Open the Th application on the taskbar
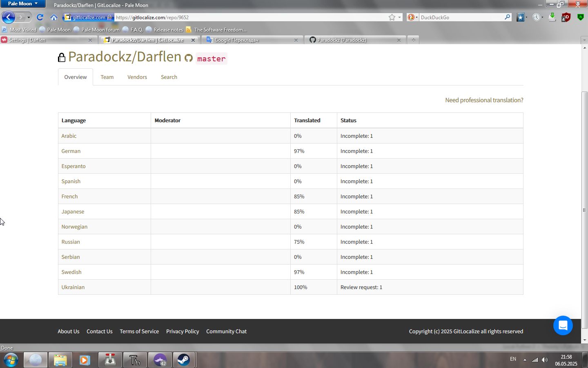588x368 pixels. [x=135, y=360]
